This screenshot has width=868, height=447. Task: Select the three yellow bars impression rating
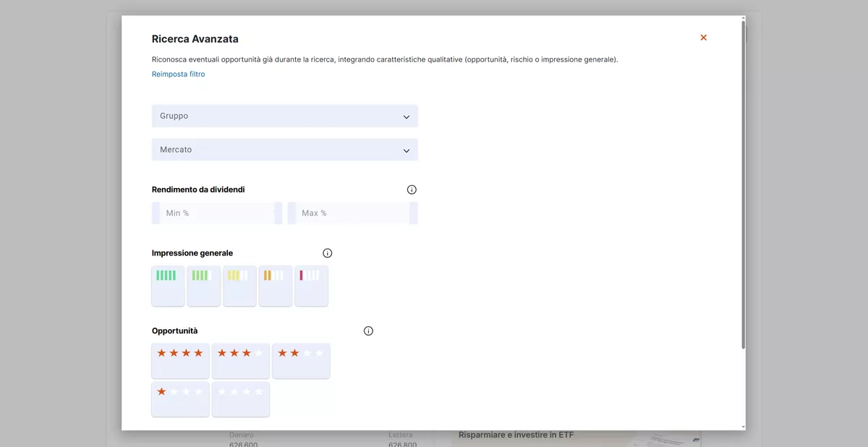pyautogui.click(x=239, y=286)
